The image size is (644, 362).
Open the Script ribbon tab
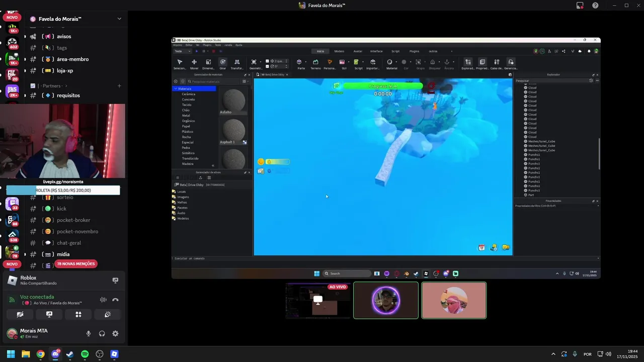(395, 51)
